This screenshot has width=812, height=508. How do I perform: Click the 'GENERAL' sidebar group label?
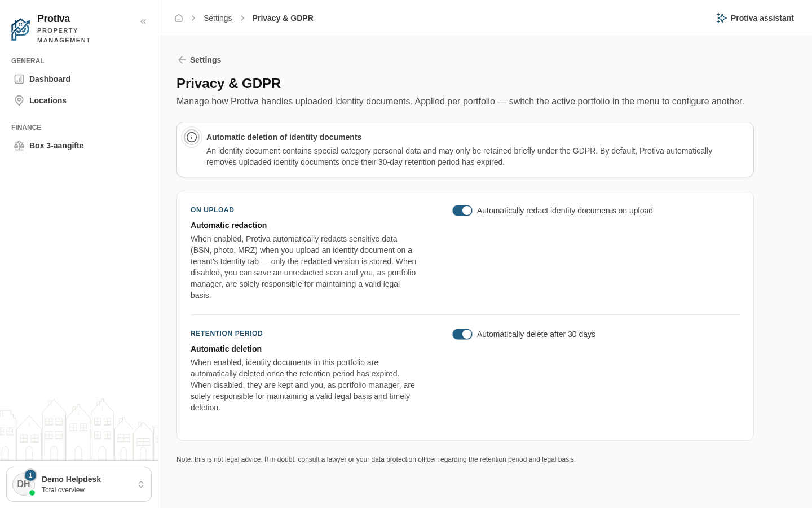click(x=28, y=61)
